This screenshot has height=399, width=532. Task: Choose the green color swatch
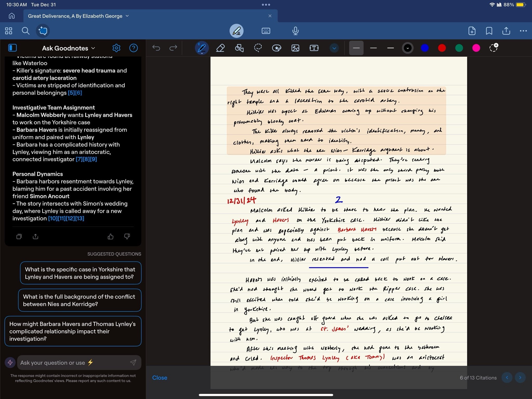coord(459,48)
